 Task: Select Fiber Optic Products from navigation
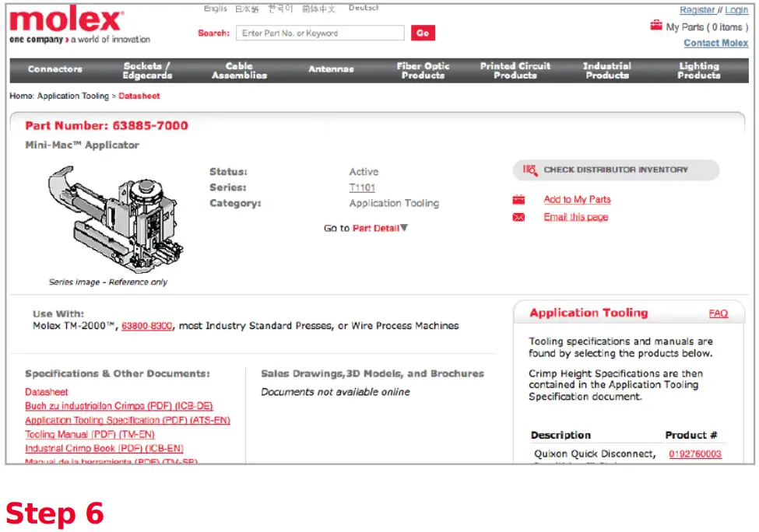(x=423, y=70)
